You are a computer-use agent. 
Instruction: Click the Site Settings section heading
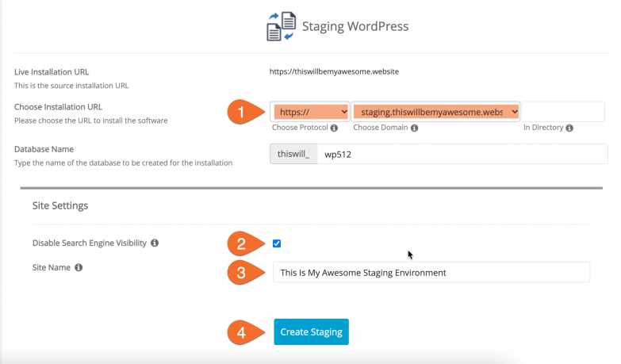[59, 205]
